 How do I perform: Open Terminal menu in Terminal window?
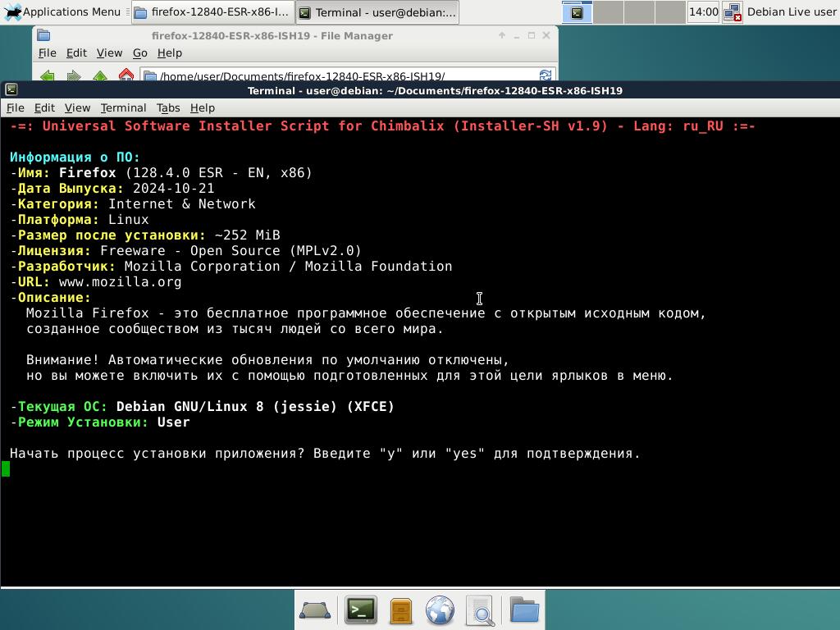123,107
